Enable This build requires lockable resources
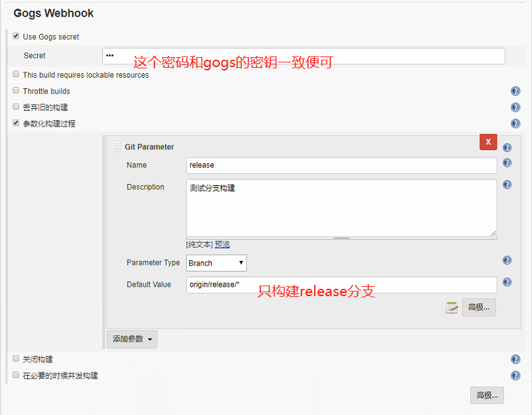 click(x=15, y=74)
